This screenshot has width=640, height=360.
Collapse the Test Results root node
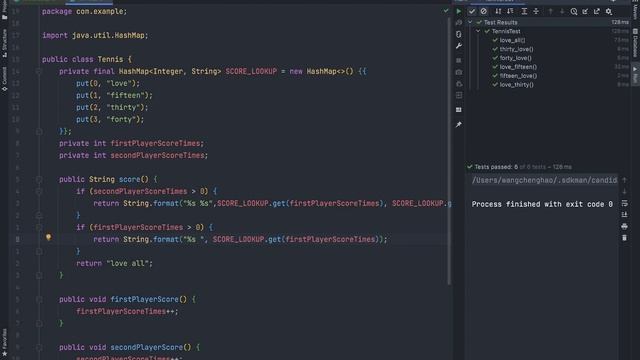470,22
